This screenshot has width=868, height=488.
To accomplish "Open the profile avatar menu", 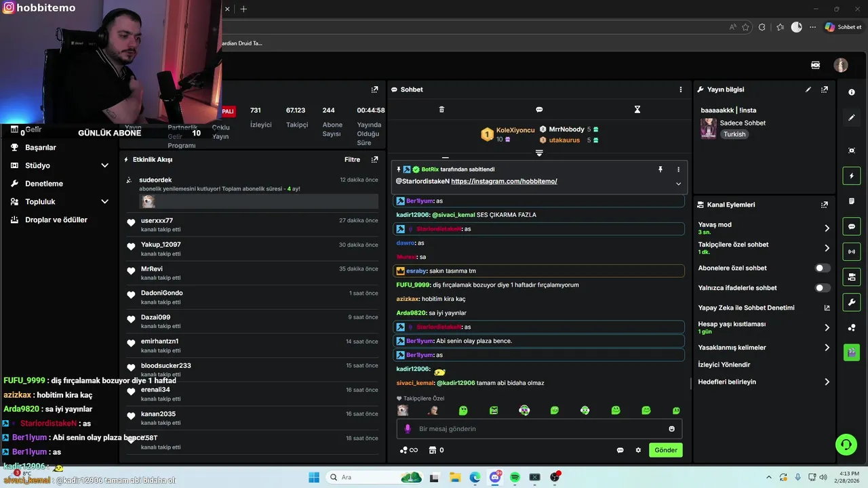I will (x=841, y=65).
